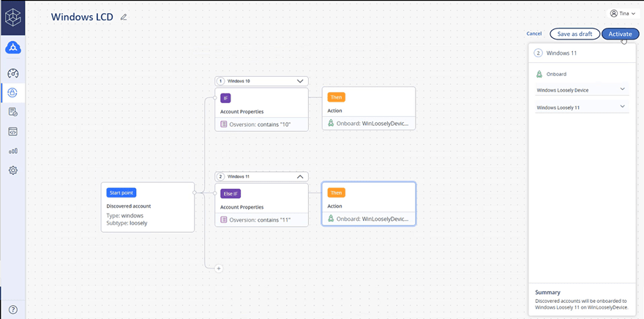Open the bar chart reports icon in sidebar
Image resolution: width=644 pixels, height=319 pixels.
click(x=12, y=151)
